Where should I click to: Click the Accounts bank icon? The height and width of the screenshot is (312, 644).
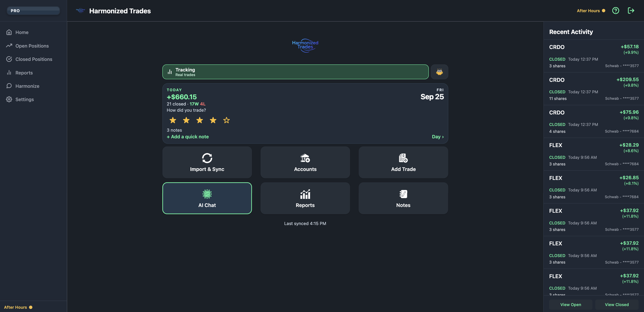[305, 158]
